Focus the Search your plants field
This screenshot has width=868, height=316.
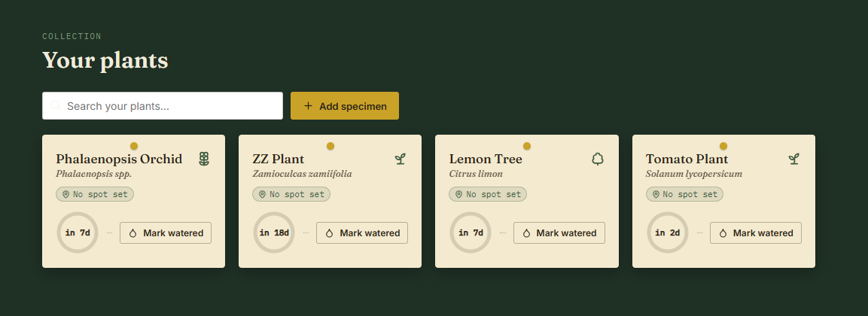pos(163,105)
